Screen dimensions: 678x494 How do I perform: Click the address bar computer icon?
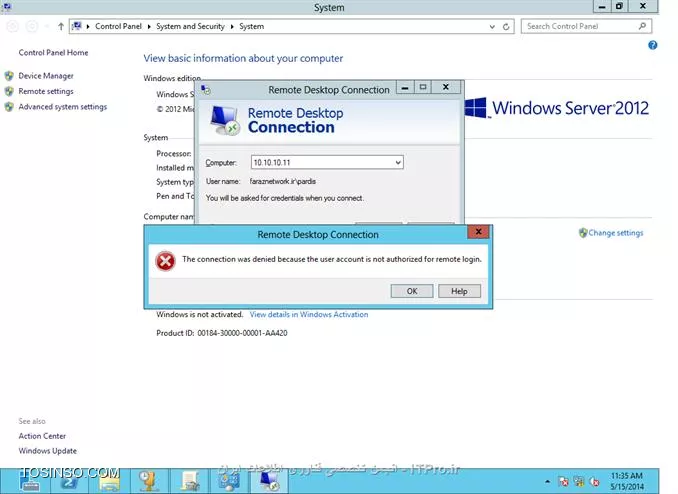(x=77, y=26)
